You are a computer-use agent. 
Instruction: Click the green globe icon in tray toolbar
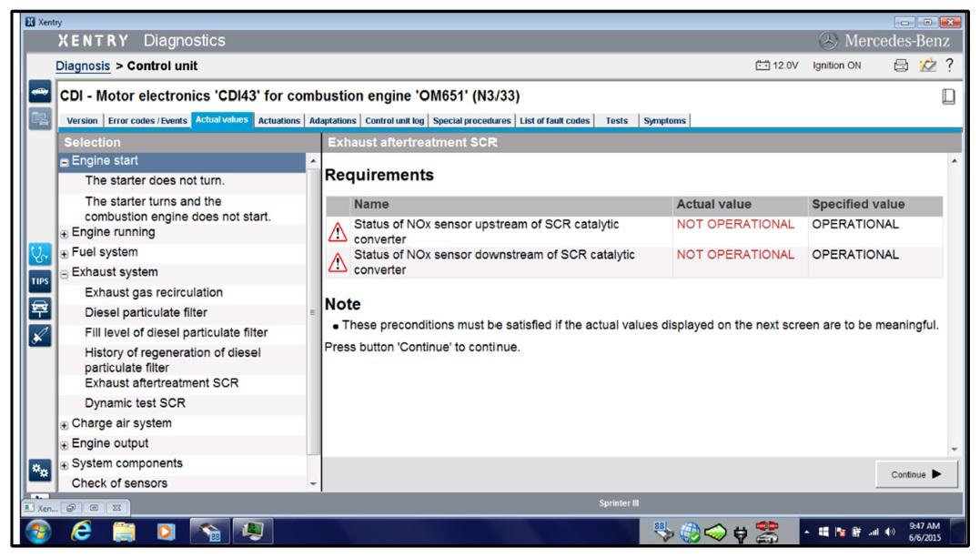click(690, 533)
